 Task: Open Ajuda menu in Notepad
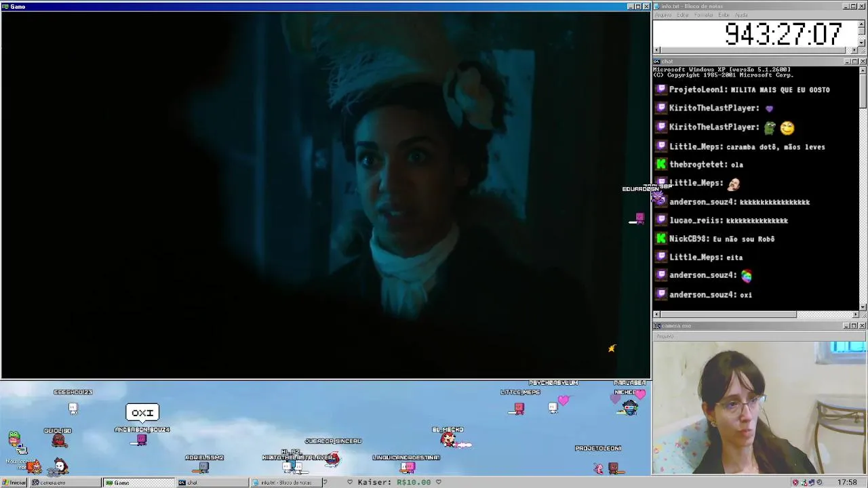(x=741, y=15)
